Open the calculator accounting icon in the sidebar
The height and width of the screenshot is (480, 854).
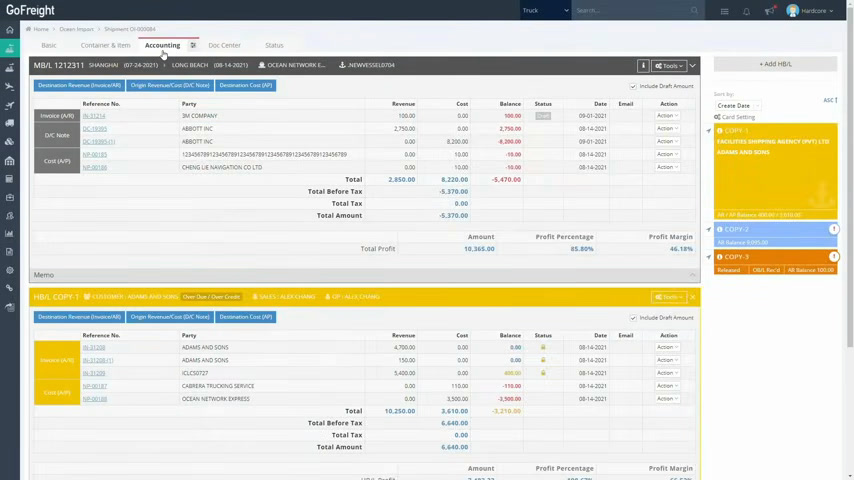[x=10, y=179]
